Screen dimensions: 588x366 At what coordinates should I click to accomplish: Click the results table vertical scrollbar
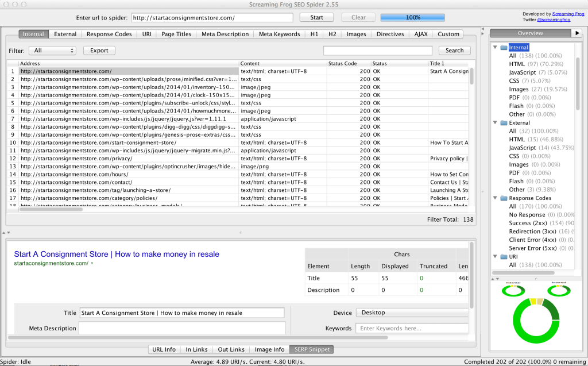click(471, 76)
